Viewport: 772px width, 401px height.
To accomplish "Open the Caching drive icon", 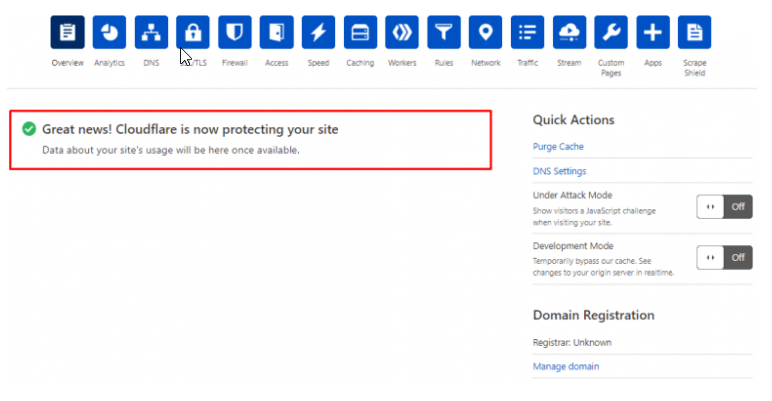I will tap(360, 33).
